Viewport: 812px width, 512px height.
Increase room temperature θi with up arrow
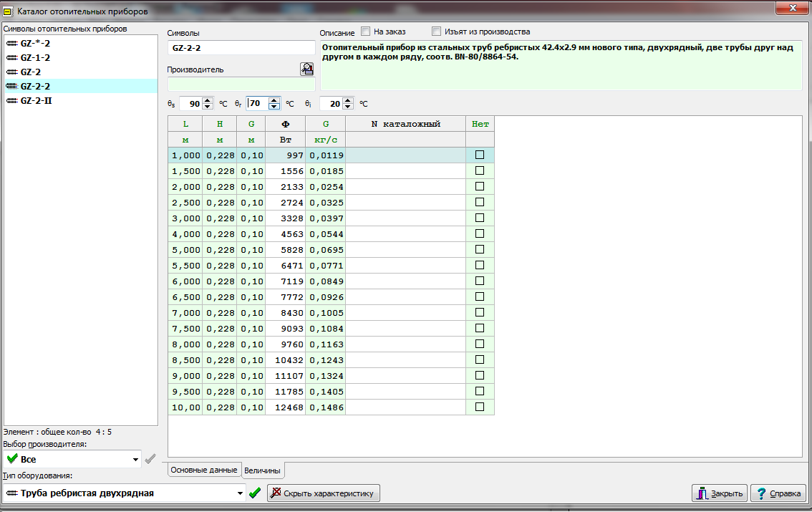coord(348,100)
